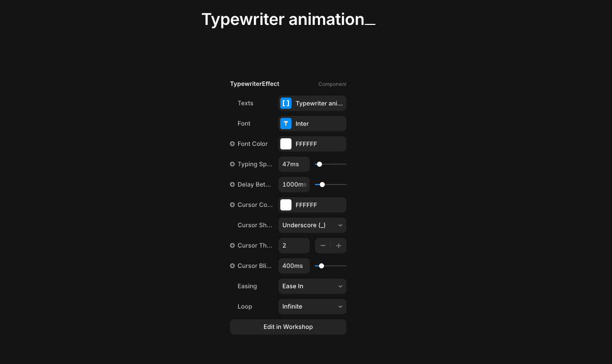Click the plus icon beside Cursor Color

pos(232,205)
